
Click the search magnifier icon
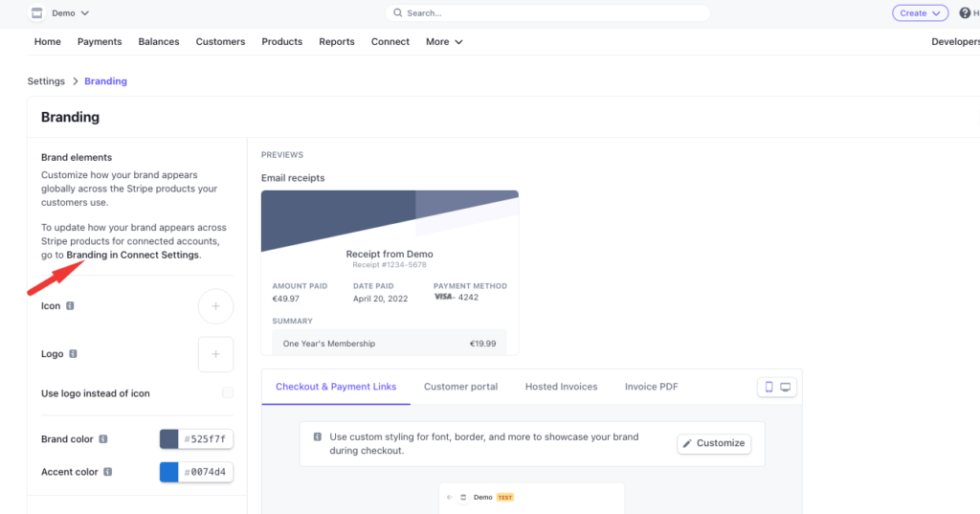pyautogui.click(x=397, y=12)
